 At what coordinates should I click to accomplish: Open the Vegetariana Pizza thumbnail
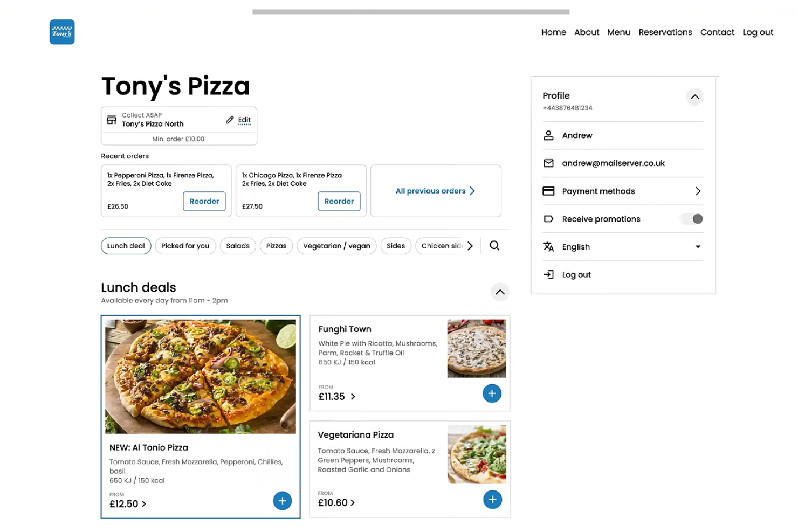tap(477, 454)
